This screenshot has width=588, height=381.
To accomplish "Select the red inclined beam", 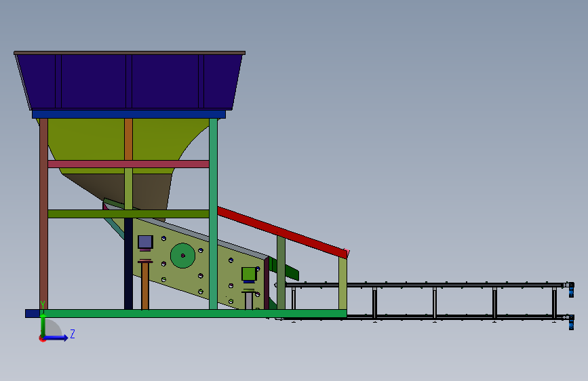I will tap(282, 232).
